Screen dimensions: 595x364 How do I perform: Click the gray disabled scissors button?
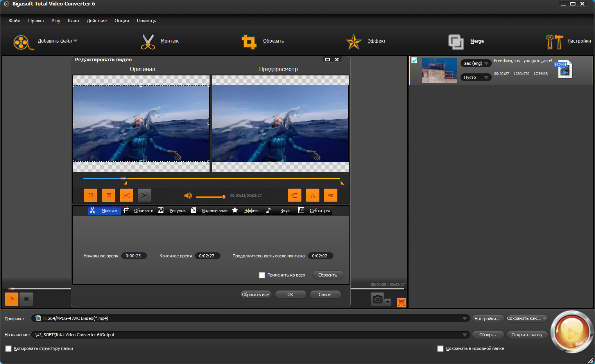point(145,195)
